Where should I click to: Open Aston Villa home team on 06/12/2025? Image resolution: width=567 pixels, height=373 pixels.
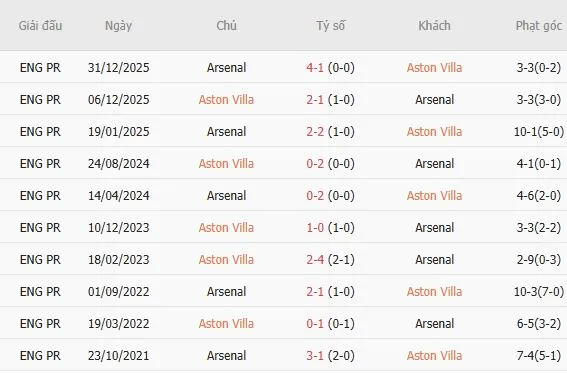coord(226,99)
